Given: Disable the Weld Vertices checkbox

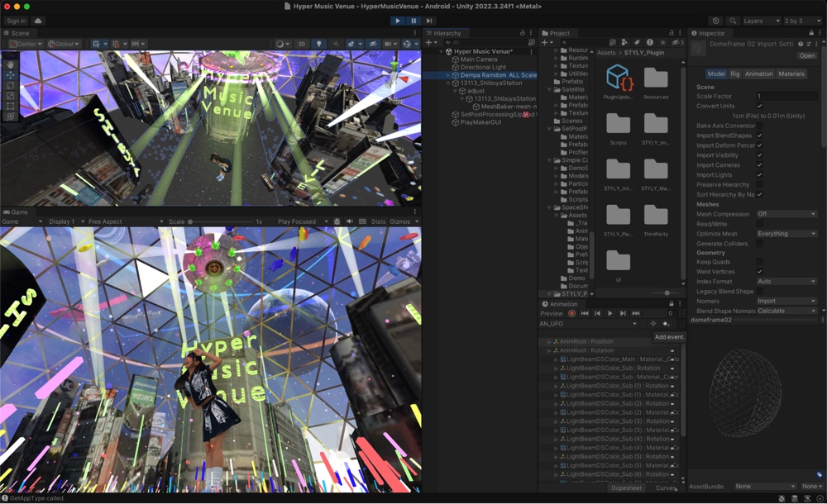Looking at the screenshot, I should pyautogui.click(x=759, y=272).
